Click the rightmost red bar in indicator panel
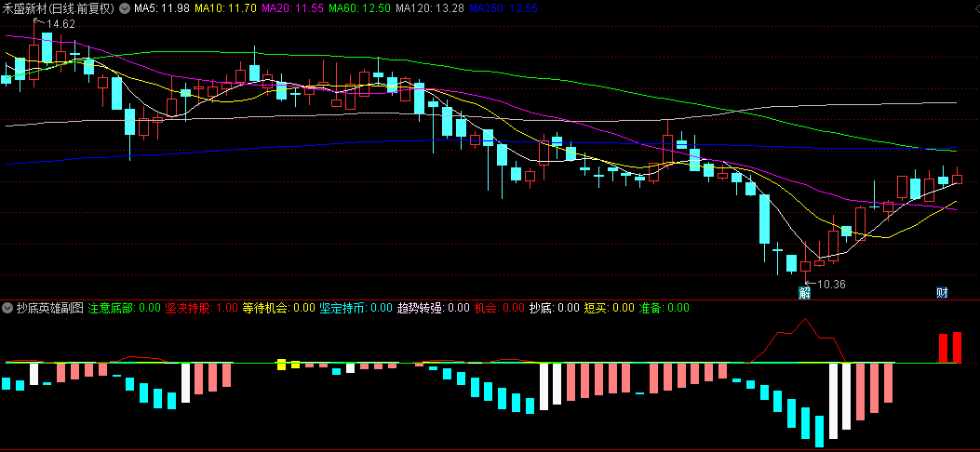 click(x=957, y=347)
